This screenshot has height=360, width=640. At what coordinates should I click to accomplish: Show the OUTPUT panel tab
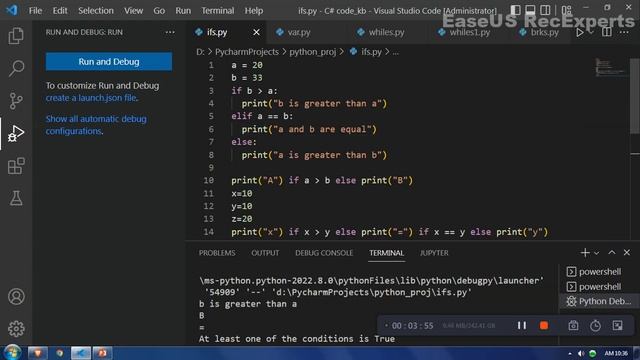pyautogui.click(x=265, y=253)
